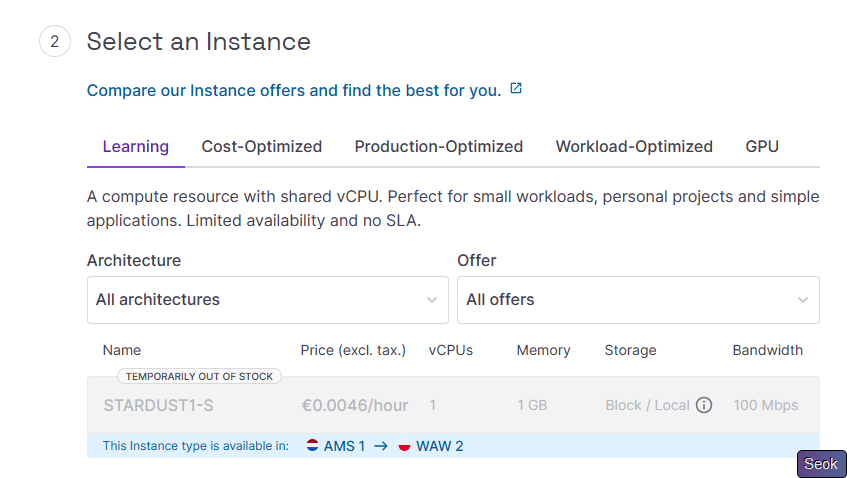Click the chevron arrow in the Offer dropdown
Viewport: 847px width, 478px height.
[x=802, y=300]
